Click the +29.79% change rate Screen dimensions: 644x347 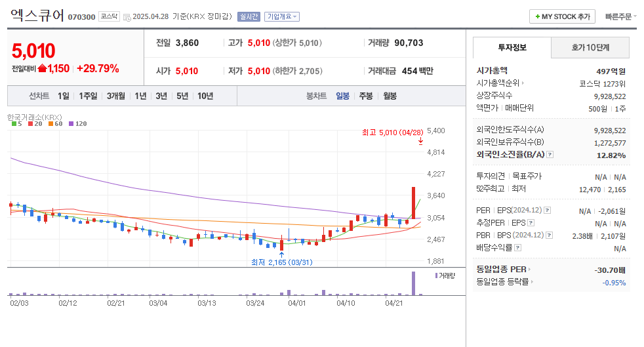coord(98,68)
